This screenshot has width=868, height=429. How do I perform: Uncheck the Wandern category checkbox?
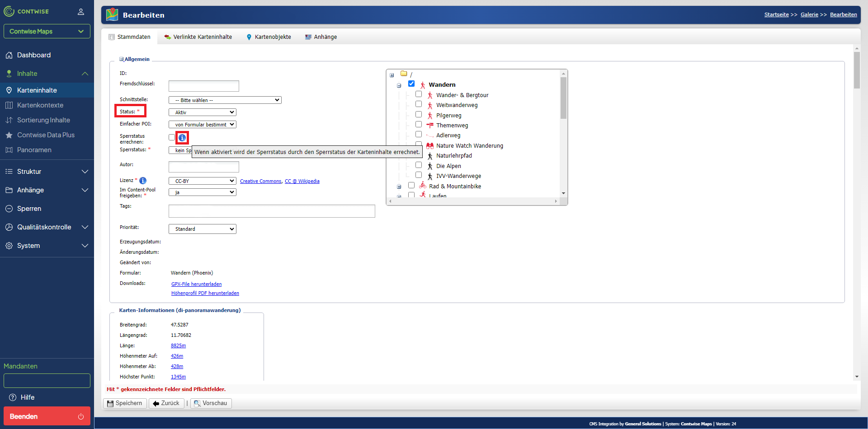(x=411, y=84)
